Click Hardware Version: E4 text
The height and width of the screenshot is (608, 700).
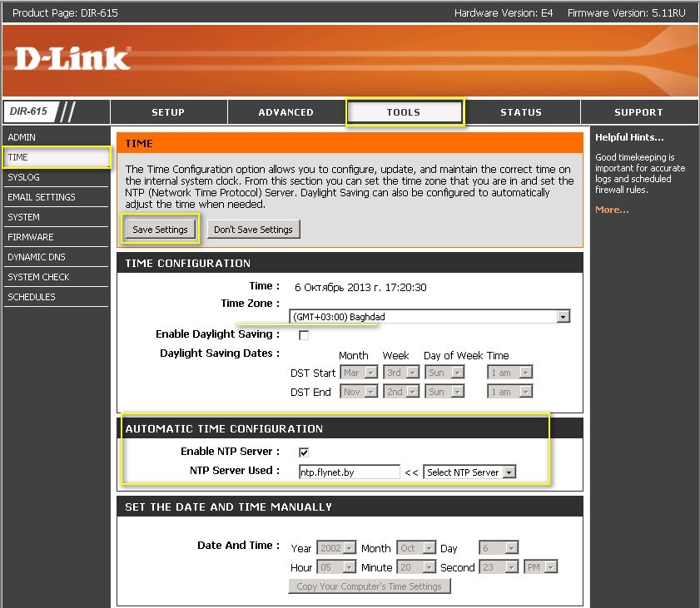coord(503,13)
